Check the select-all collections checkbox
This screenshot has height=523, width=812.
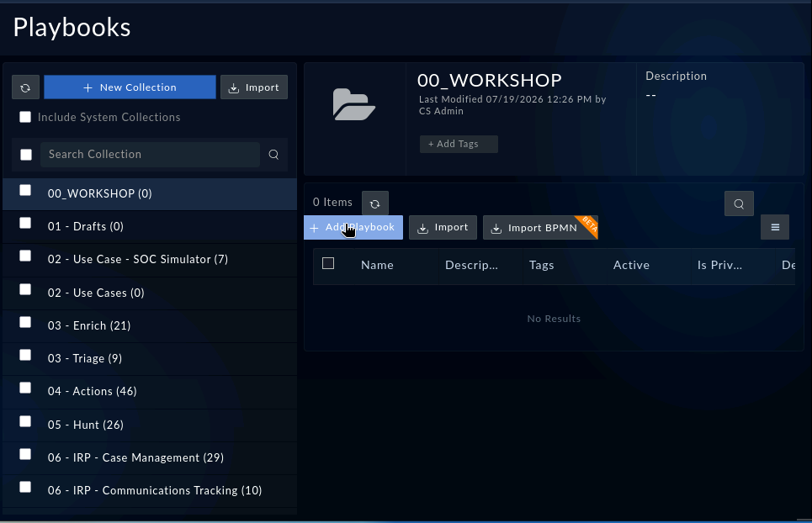[26, 155]
